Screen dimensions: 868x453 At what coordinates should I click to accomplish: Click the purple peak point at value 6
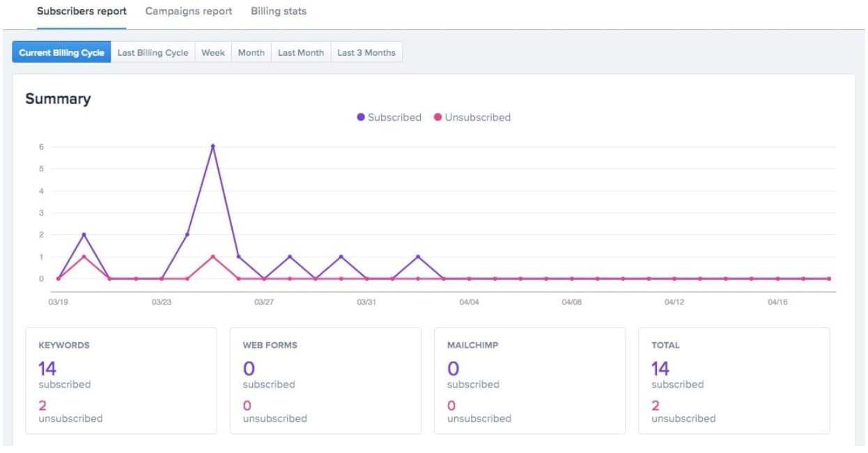pyautogui.click(x=212, y=146)
